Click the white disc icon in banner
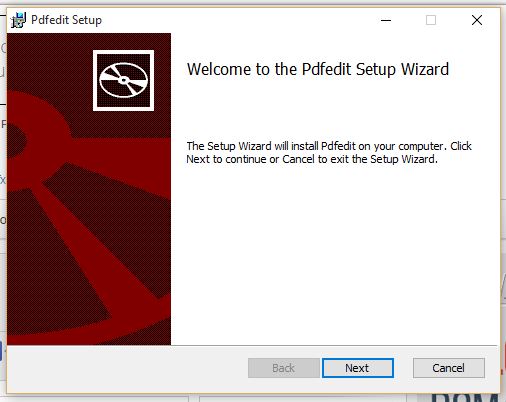 [124, 80]
